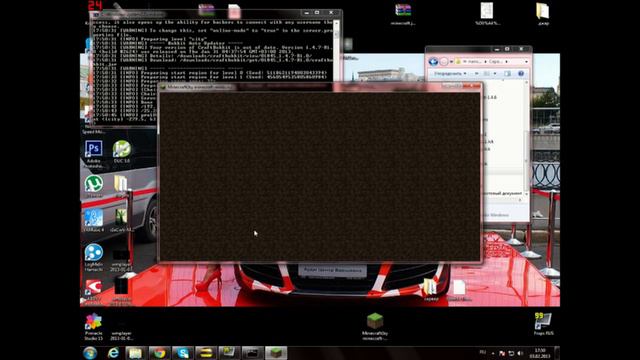
Task: Click the console window vertical scrollbar
Action: [336, 50]
